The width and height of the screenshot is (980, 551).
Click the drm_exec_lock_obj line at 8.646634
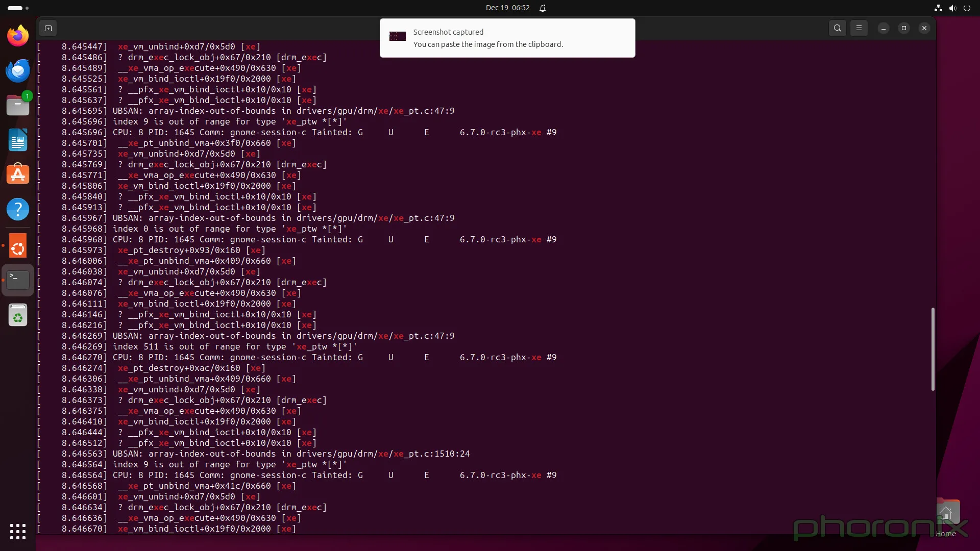pos(182,507)
